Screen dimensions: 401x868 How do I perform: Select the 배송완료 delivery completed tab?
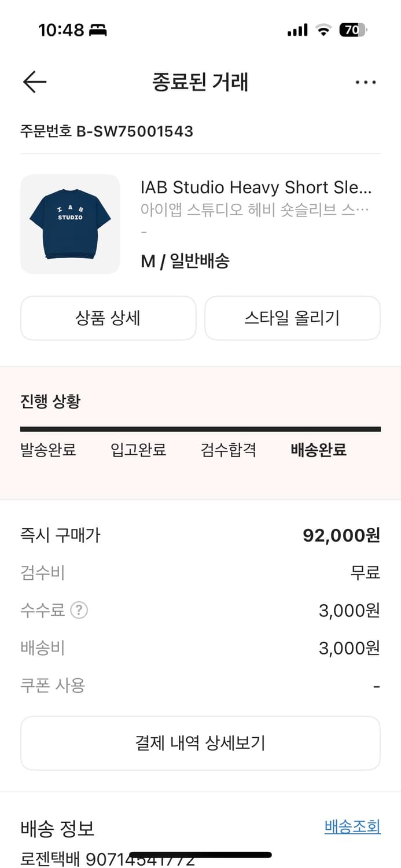[x=318, y=449]
